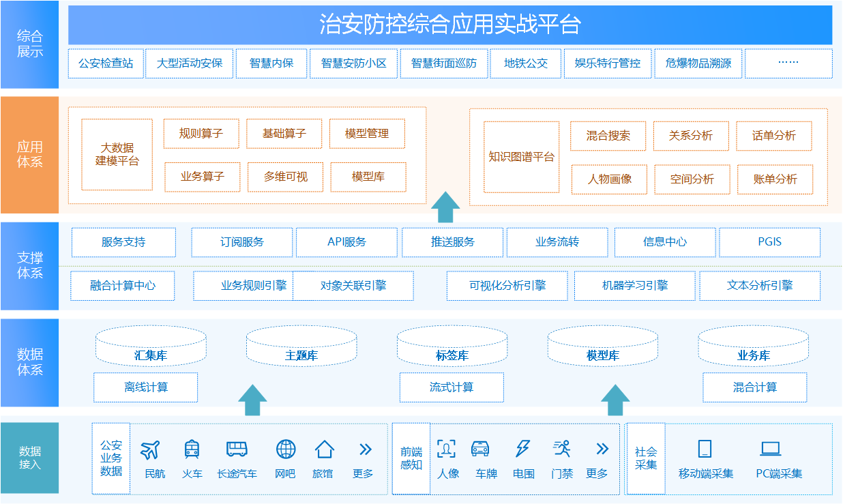843x504 pixels.
Task: Expand 更多 chevrons beside the 门禁 icon
Action: pyautogui.click(x=602, y=449)
